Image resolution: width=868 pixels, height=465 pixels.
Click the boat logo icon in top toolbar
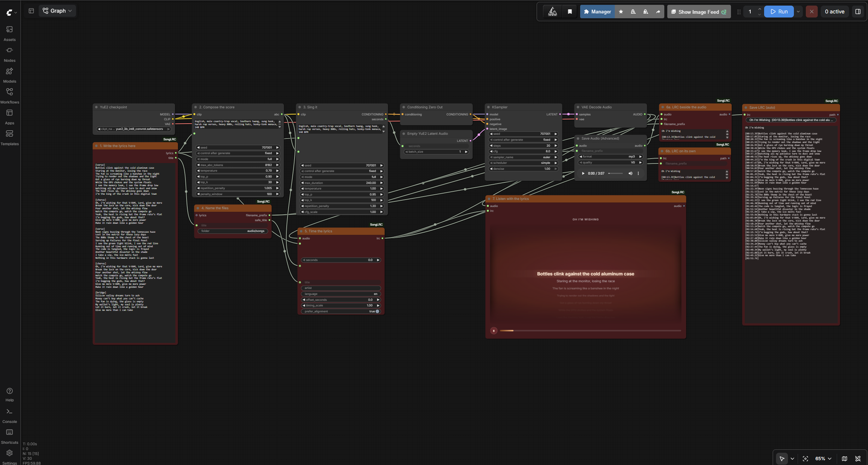552,11
